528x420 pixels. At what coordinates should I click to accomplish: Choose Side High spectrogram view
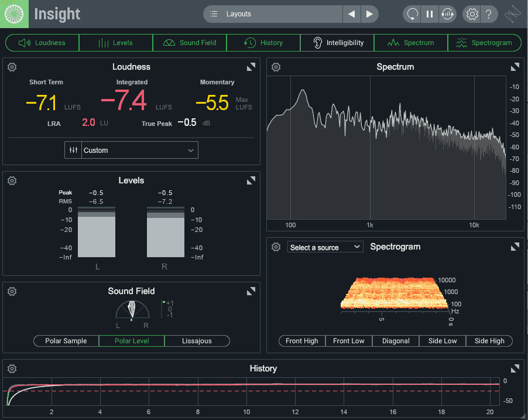tap(489, 341)
